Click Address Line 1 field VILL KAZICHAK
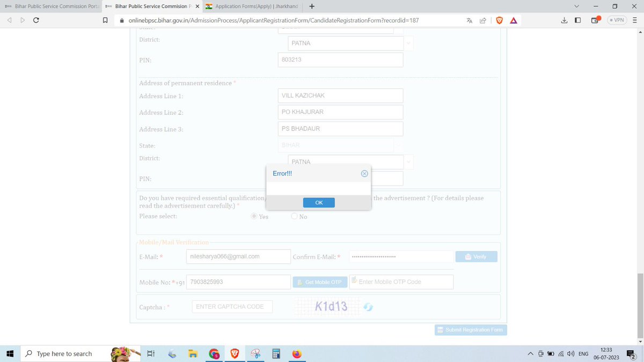The image size is (644, 362). (x=340, y=96)
